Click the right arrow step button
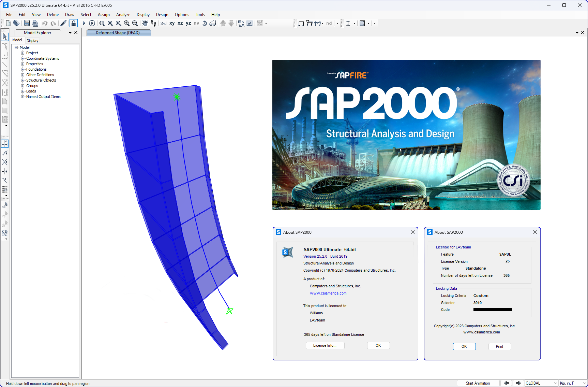Viewport: 588px width, 387px height. (x=518, y=383)
